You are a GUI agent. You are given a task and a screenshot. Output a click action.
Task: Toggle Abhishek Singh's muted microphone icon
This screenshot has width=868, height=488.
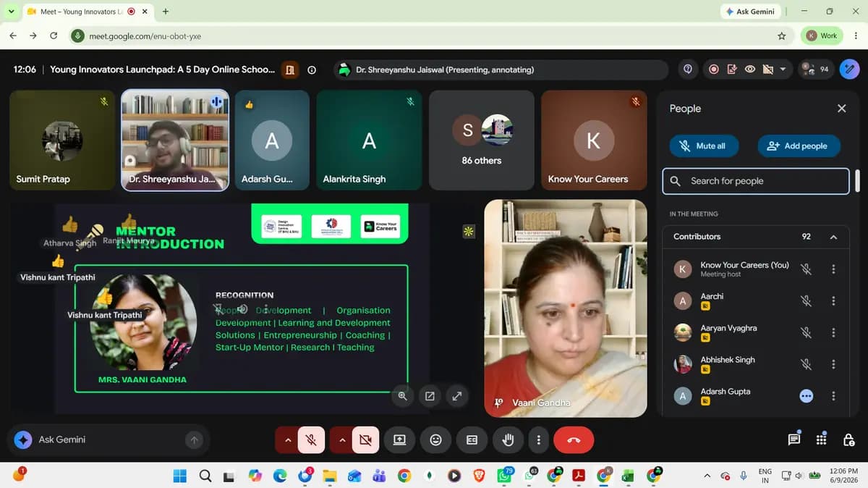806,364
